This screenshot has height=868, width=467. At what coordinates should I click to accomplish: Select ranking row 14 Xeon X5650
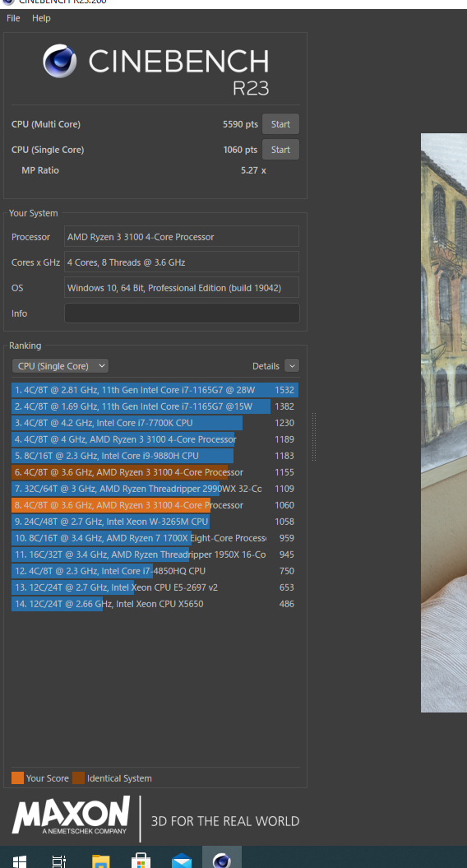coord(155,604)
